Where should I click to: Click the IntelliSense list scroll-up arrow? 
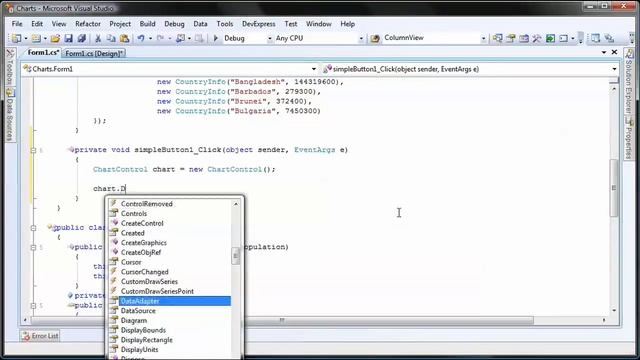tap(236, 204)
